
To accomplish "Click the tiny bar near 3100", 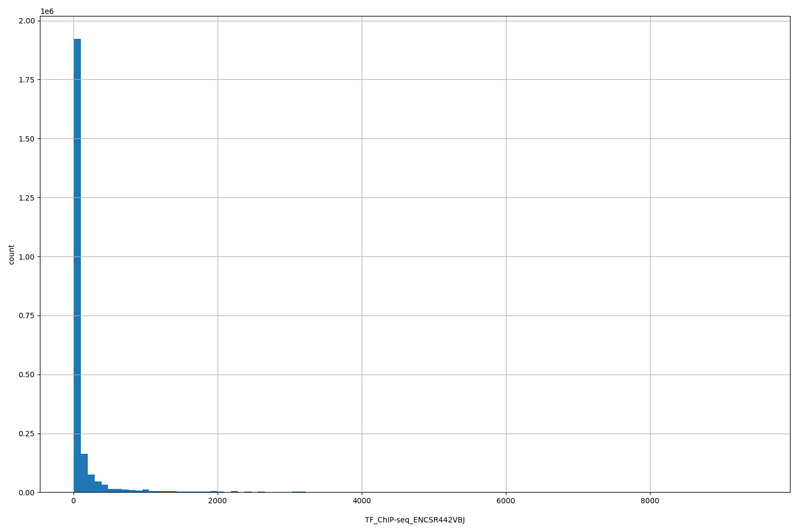I will click(x=299, y=491).
